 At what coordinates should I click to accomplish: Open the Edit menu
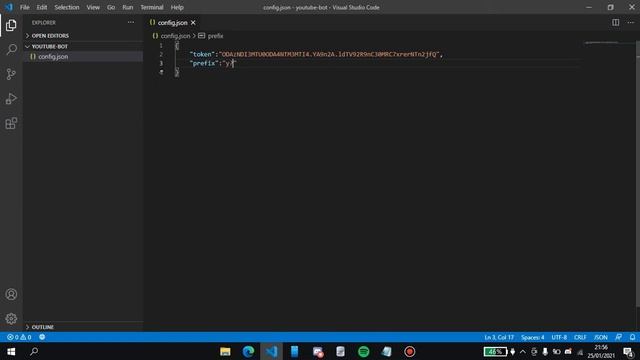42,7
